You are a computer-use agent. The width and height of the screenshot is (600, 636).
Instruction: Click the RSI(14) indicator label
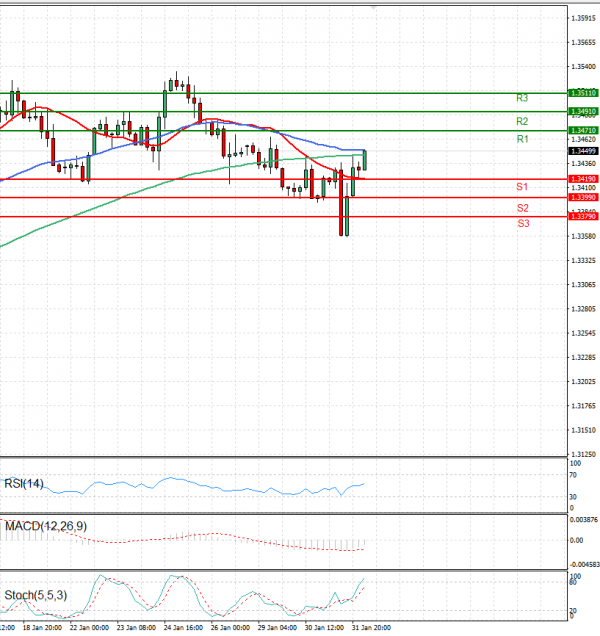coord(24,483)
